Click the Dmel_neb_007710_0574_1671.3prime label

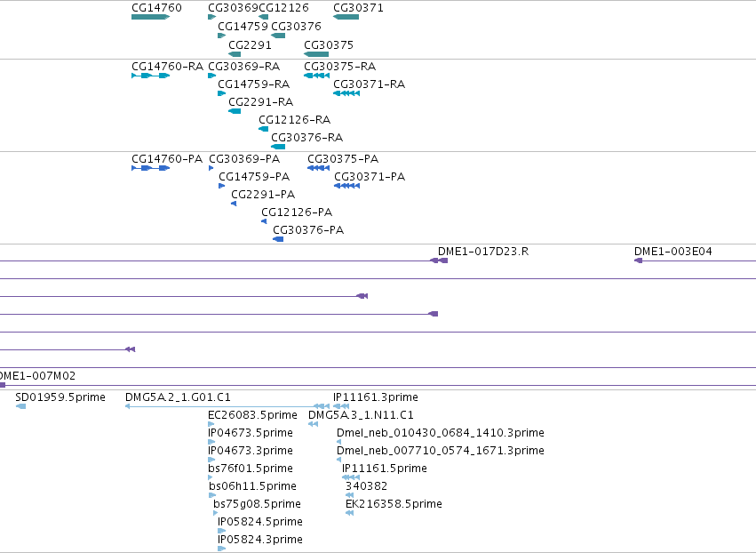click(441, 451)
